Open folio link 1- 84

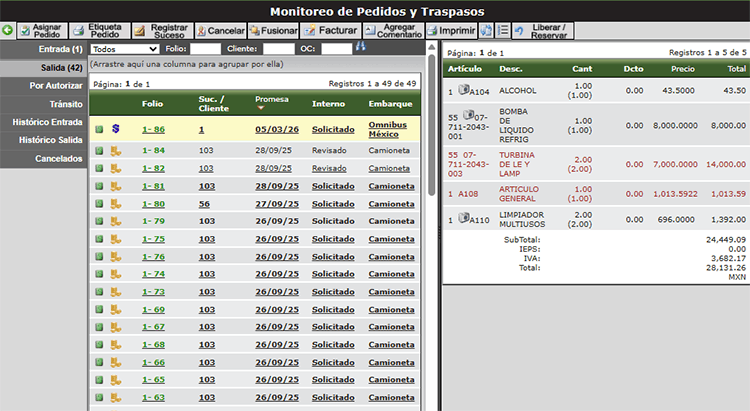coord(153,150)
